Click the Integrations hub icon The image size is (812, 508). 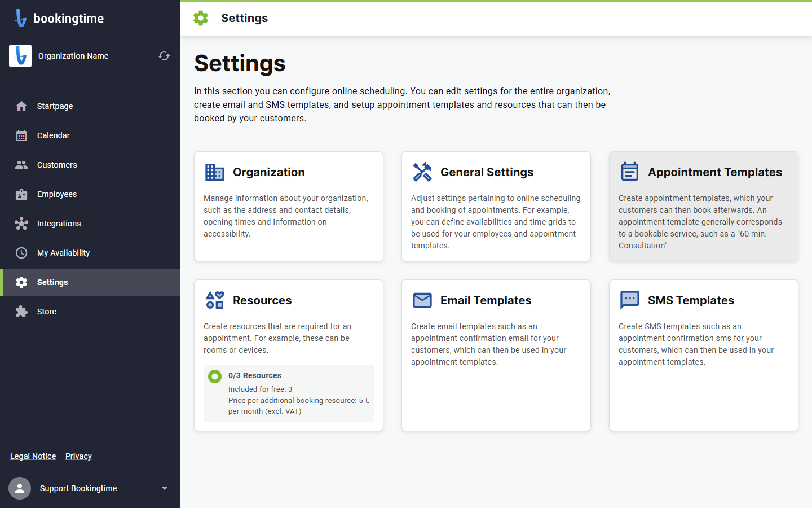coord(21,224)
